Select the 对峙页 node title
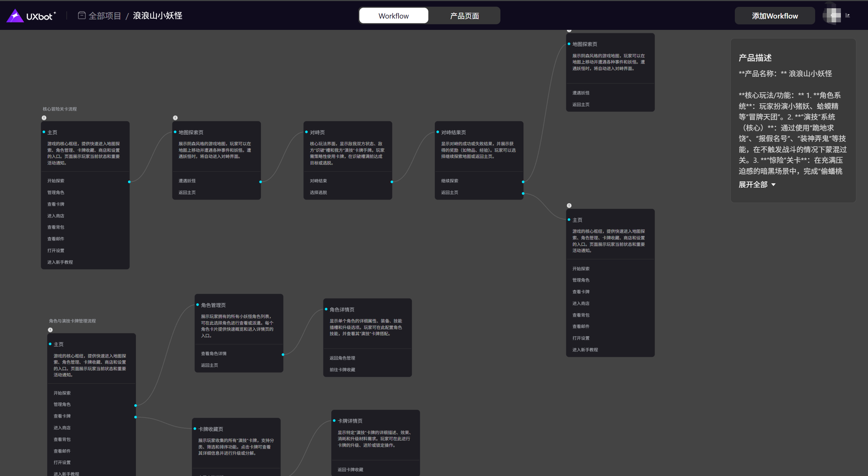 317,133
